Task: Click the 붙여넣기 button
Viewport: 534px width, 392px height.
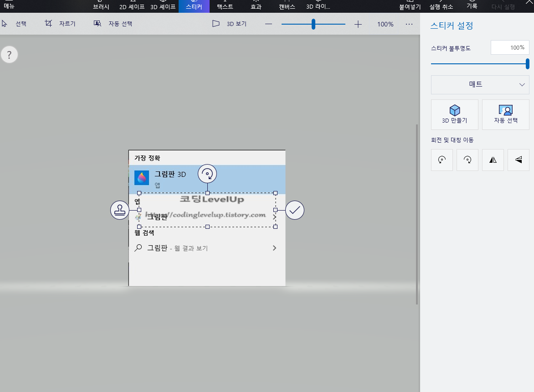Action: (410, 6)
